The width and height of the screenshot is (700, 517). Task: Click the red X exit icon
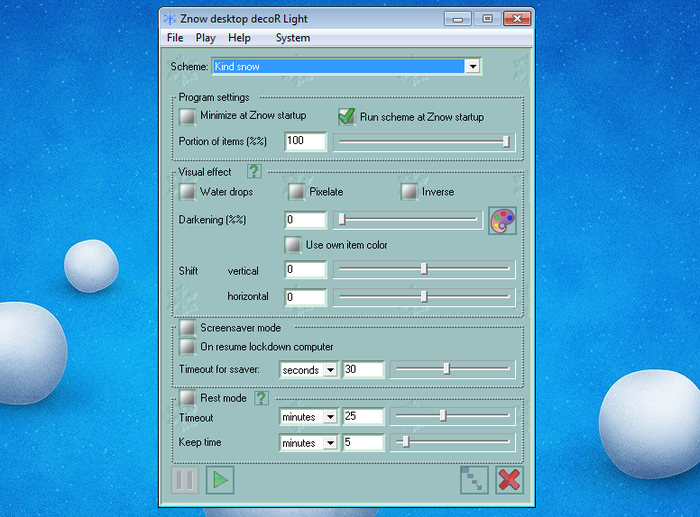[509, 480]
